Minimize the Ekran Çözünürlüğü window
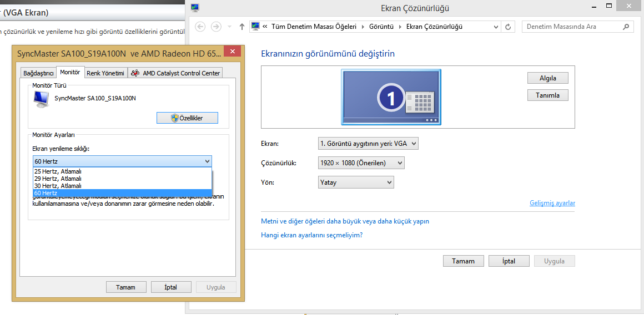644x315 pixels. point(593,6)
